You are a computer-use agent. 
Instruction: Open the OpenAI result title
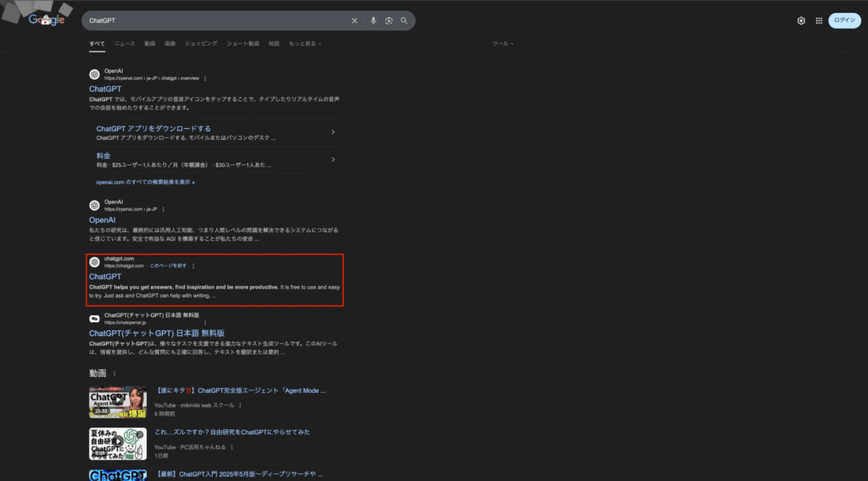point(103,220)
